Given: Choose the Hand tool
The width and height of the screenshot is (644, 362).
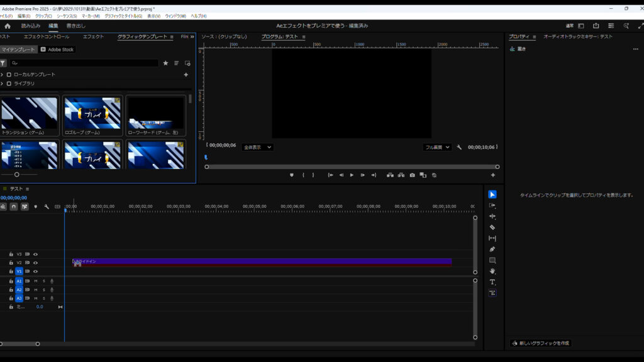Looking at the screenshot, I should tap(492, 271).
